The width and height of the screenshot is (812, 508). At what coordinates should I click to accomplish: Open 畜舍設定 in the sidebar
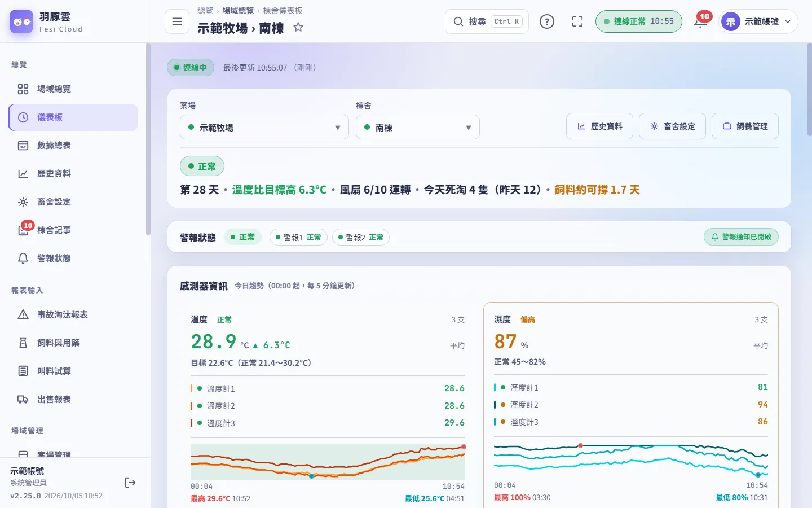click(73, 202)
